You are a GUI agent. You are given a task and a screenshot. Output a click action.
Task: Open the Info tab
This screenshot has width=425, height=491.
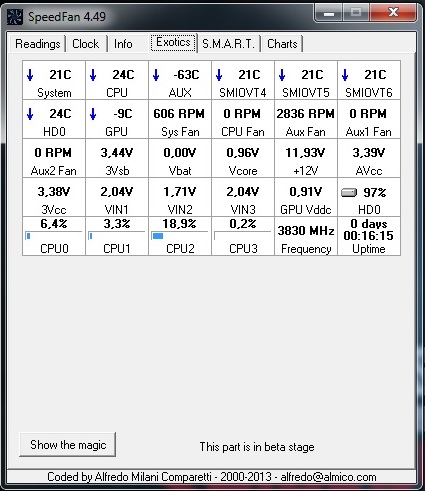coord(123,44)
